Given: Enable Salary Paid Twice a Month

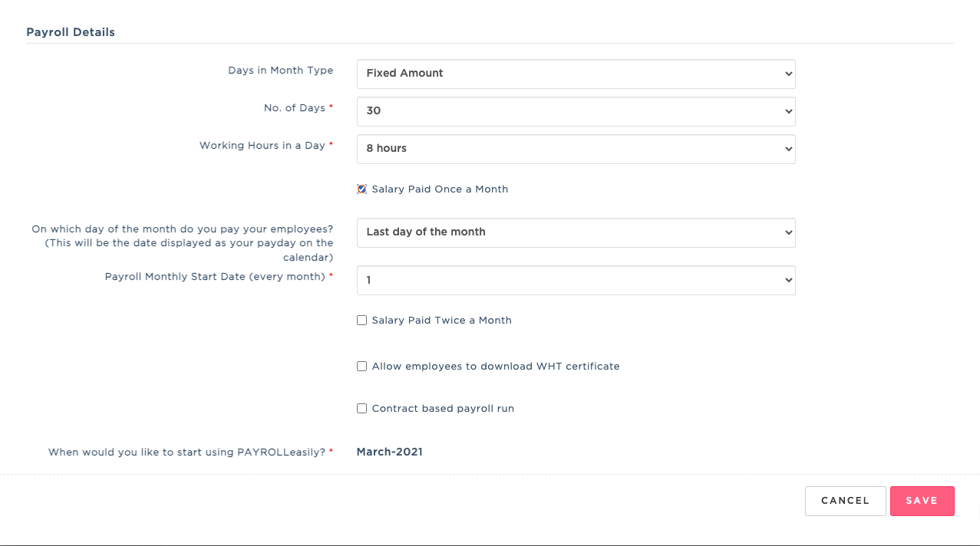Looking at the screenshot, I should (x=361, y=321).
